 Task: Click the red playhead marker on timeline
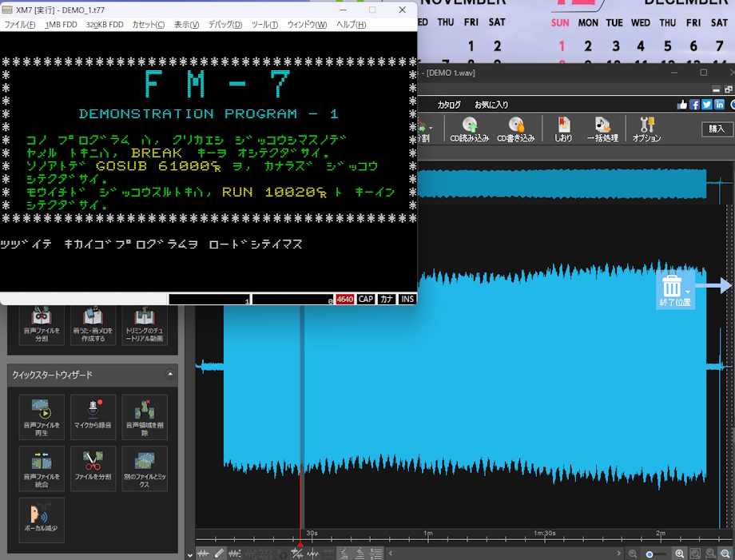click(300, 544)
